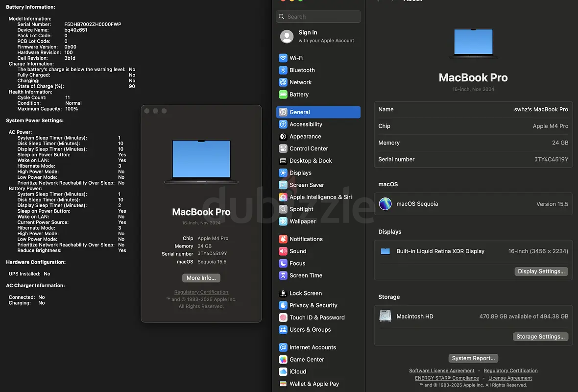Open the Users & Groups icon
This screenshot has height=392, width=578.
[x=283, y=330]
